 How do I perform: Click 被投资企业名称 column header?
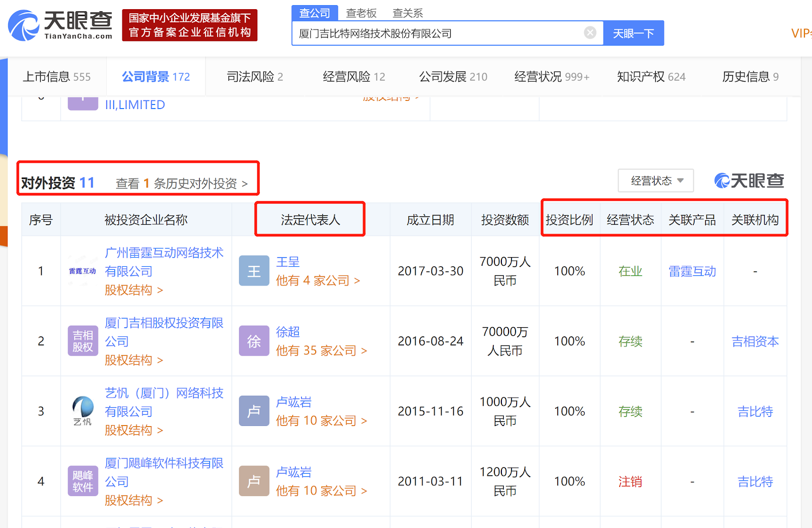[146, 220]
